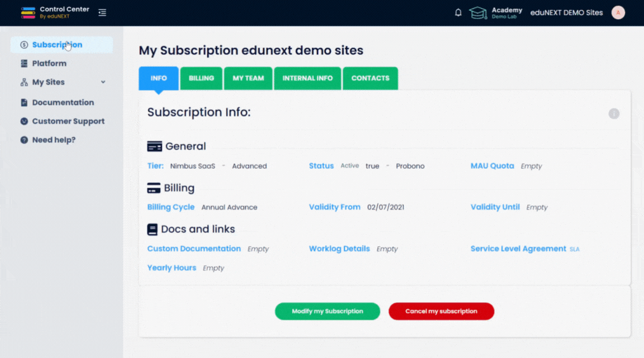Click the Probono status value
Viewport: 644px width, 358px height.
[x=410, y=166]
